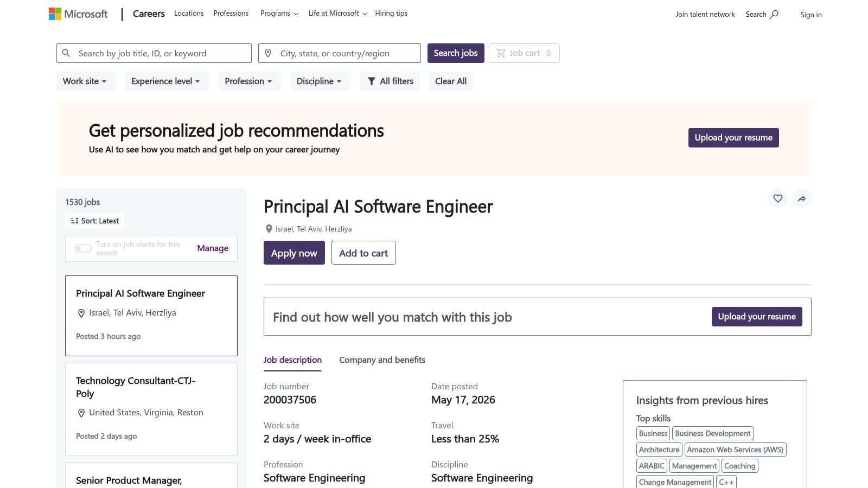Open All filters panel
This screenshot has height=488, width=868.
tap(390, 81)
